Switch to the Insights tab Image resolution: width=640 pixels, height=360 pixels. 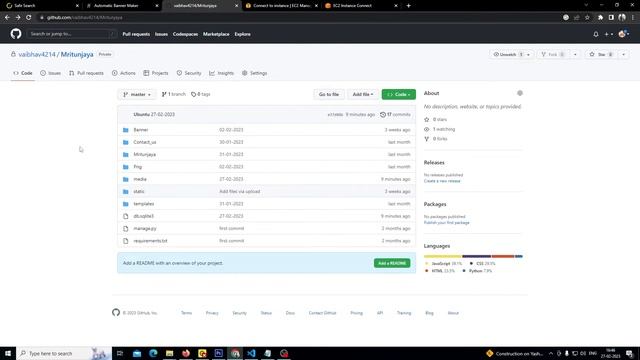pyautogui.click(x=222, y=73)
